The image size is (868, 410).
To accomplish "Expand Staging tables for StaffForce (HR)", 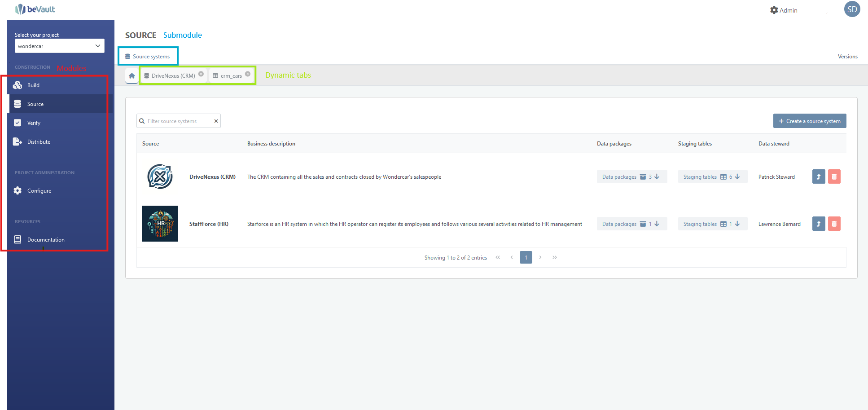I will tap(712, 224).
